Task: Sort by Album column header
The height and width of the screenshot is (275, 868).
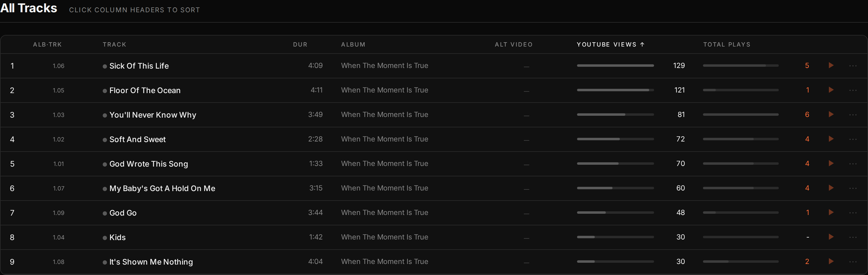Action: tap(353, 44)
